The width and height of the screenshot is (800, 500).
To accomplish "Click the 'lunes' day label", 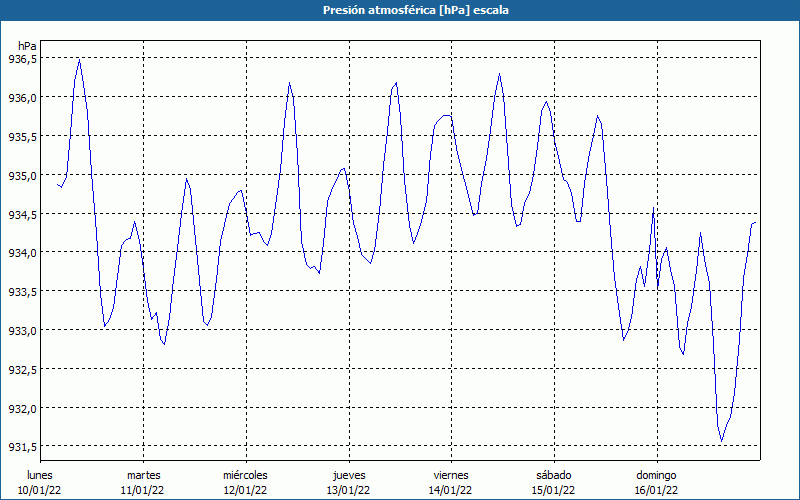I will [40, 476].
